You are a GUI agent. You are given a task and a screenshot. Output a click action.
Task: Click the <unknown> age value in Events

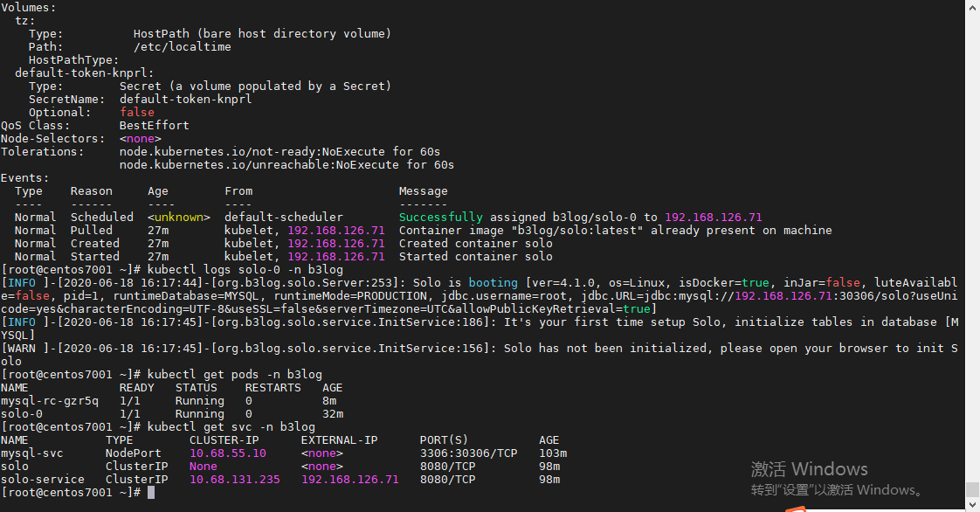[x=179, y=218]
